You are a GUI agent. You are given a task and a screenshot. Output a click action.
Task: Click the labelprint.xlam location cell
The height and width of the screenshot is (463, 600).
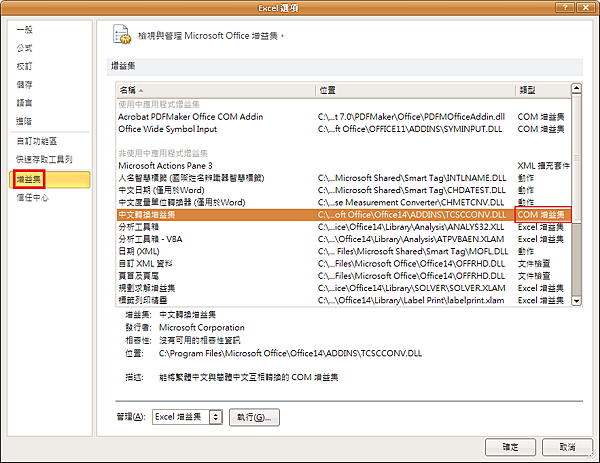pyautogui.click(x=411, y=300)
